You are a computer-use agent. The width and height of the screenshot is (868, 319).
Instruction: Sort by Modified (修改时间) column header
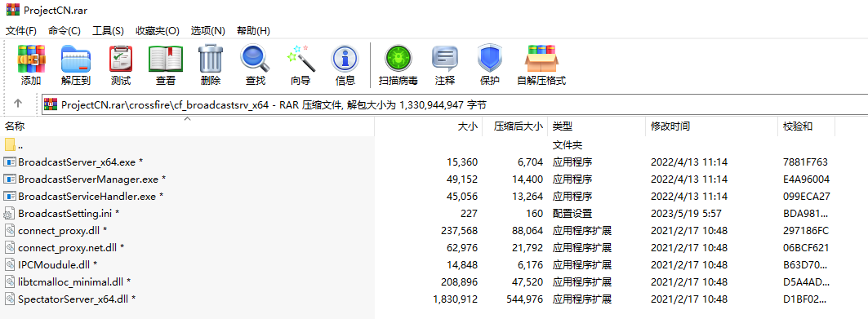pyautogui.click(x=711, y=126)
